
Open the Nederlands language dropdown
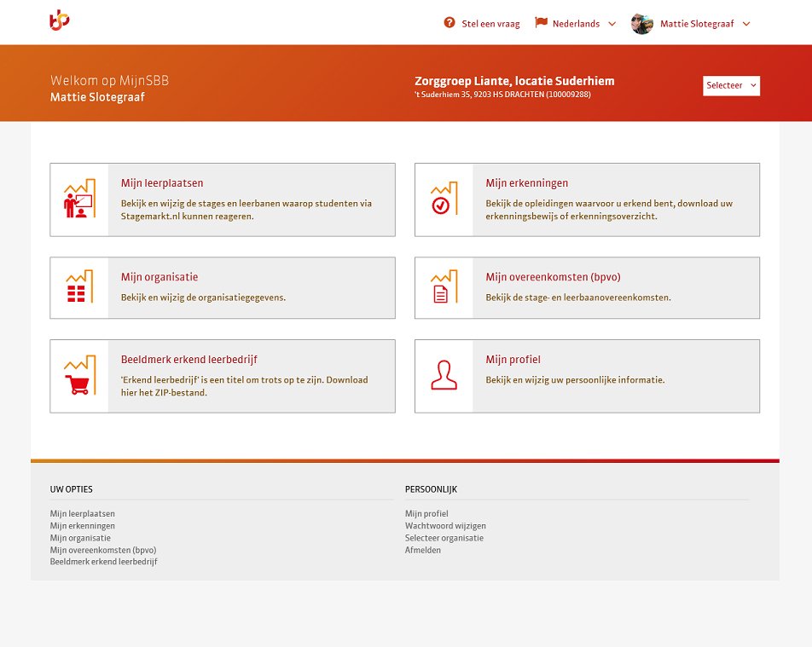(x=576, y=24)
